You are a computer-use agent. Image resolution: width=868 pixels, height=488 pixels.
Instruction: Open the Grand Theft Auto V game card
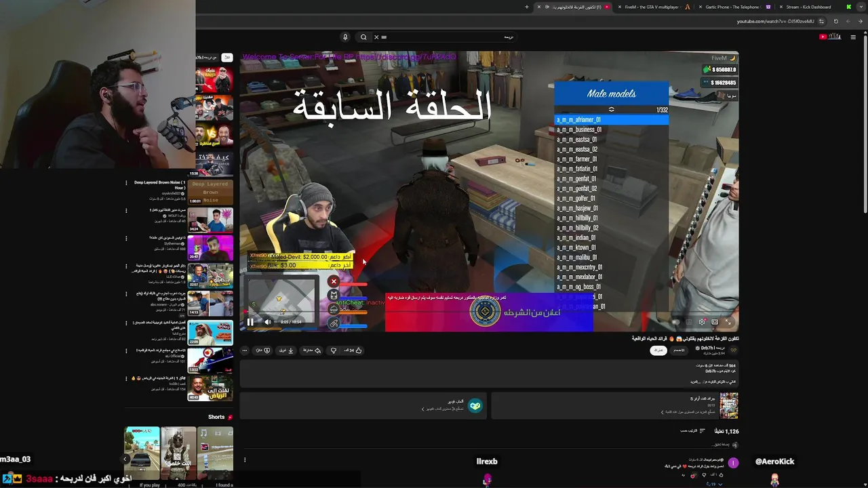[614, 405]
